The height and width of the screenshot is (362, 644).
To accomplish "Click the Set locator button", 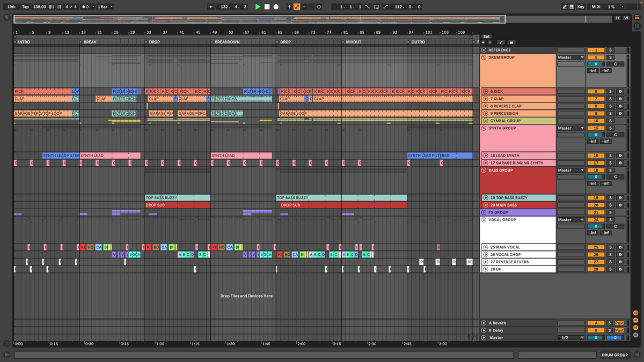I will click(486, 36).
